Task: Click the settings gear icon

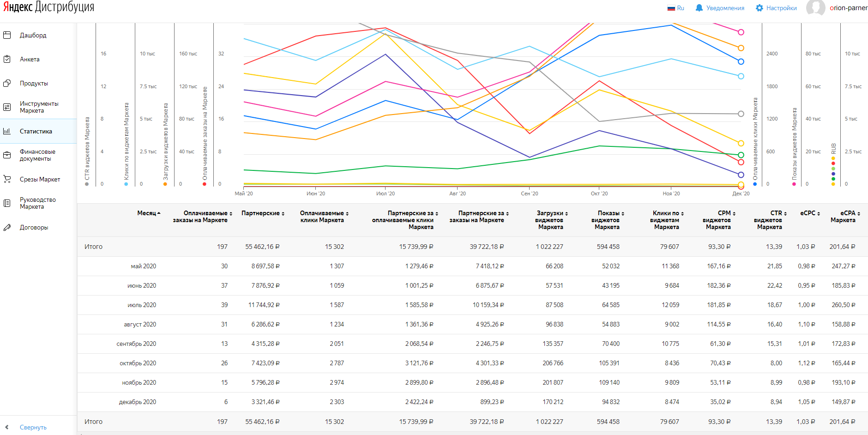Action: [759, 8]
